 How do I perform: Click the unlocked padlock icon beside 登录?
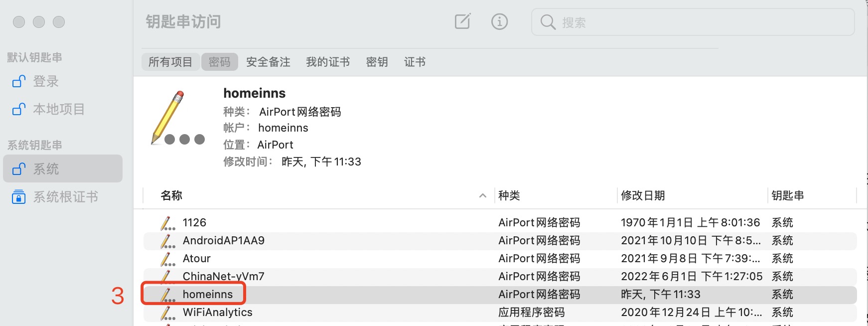tap(19, 81)
